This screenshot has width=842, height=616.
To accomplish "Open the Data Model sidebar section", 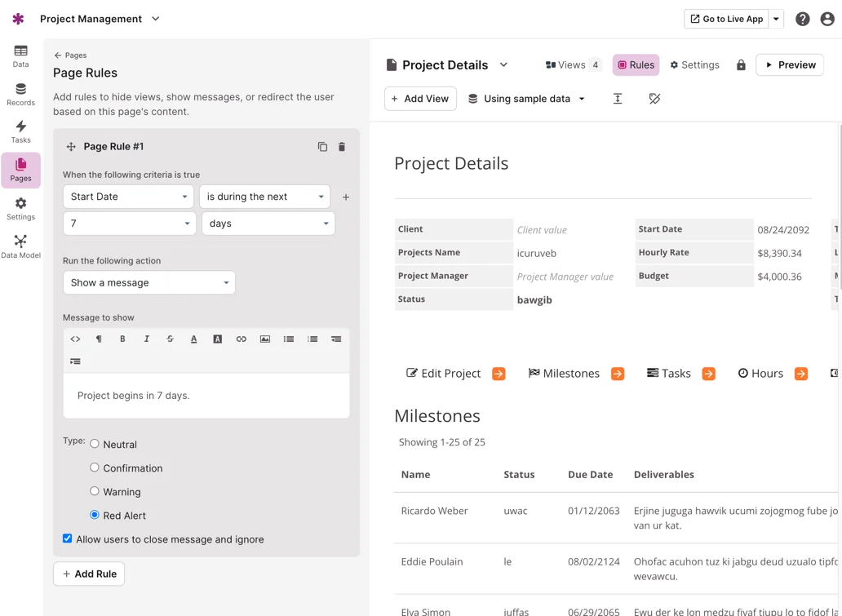I will point(20,246).
